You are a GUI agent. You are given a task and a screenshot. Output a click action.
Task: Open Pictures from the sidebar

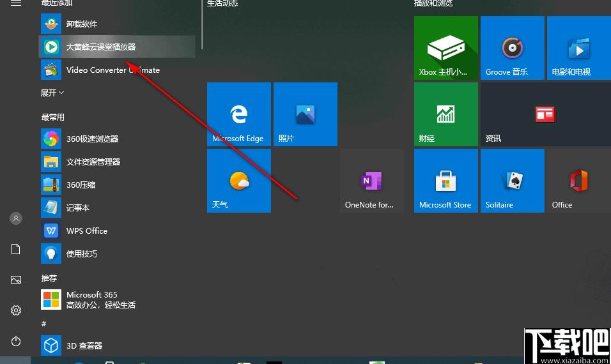(x=15, y=280)
